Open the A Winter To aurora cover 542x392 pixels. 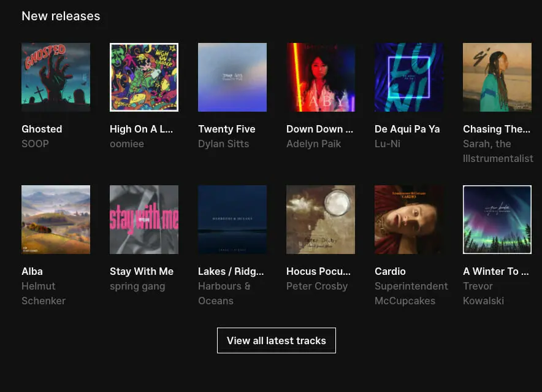[x=497, y=220]
